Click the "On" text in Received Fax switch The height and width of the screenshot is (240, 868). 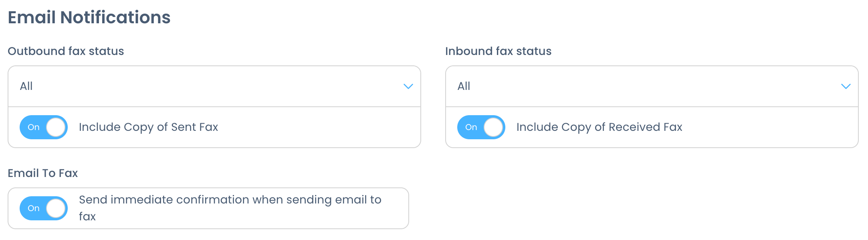coord(471,127)
